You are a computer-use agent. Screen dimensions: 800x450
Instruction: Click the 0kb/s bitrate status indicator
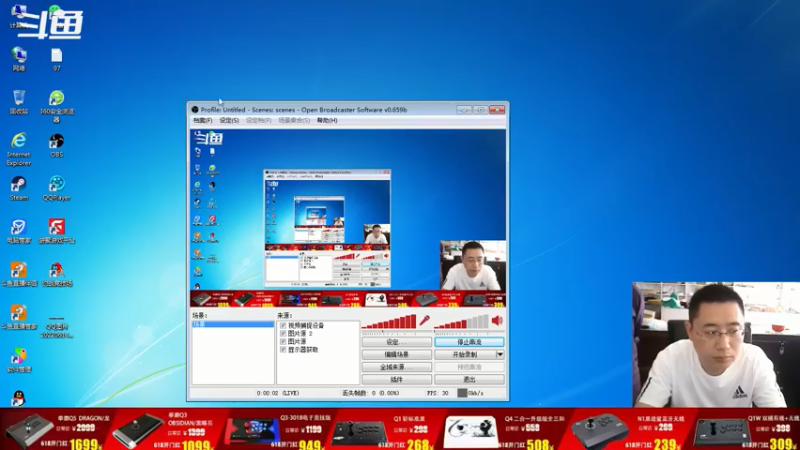tap(470, 393)
